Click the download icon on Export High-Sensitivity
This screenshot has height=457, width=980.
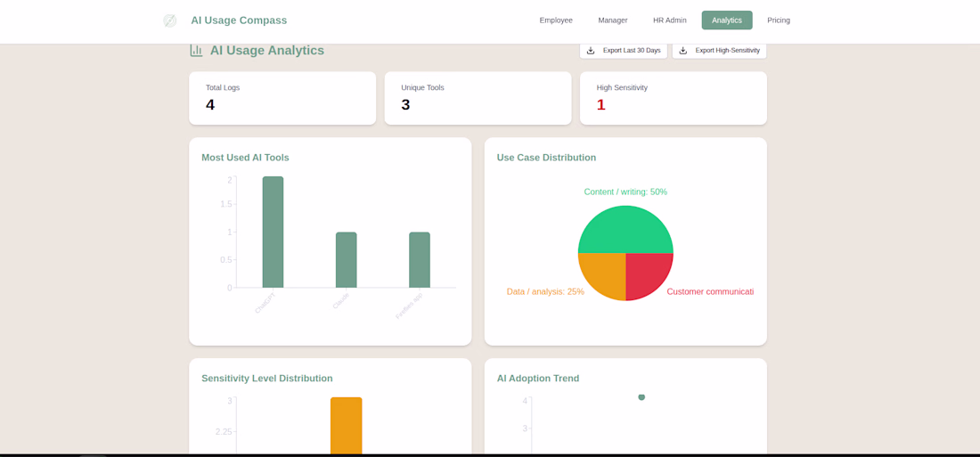683,51
